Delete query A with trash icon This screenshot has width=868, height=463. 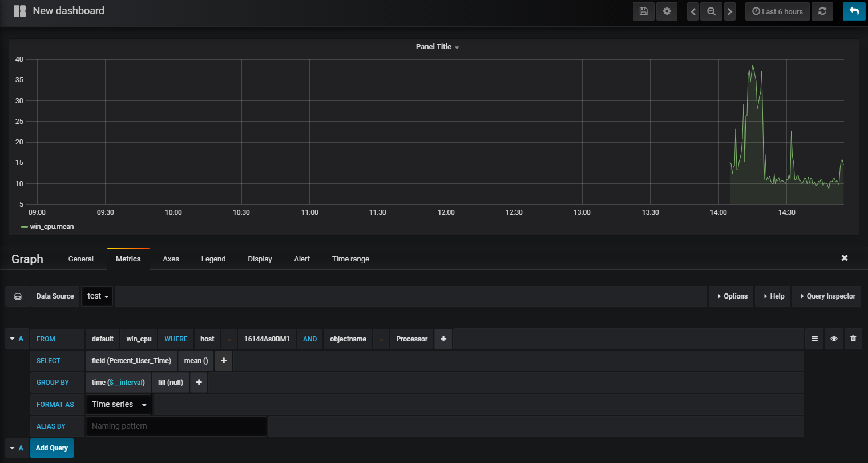[x=853, y=339]
